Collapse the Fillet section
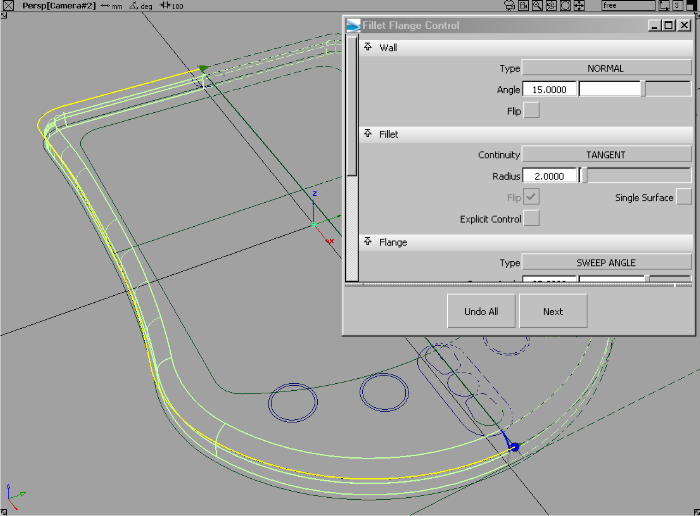The height and width of the screenshot is (516, 700). [x=368, y=133]
